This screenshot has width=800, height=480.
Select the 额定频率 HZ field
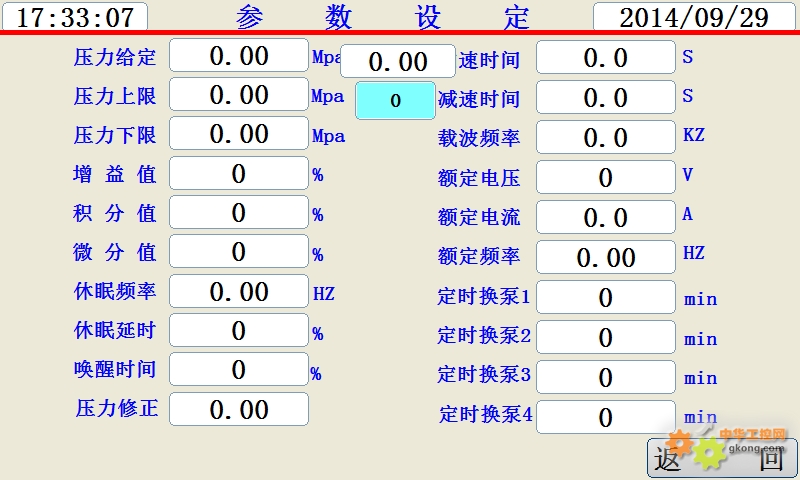(x=605, y=257)
